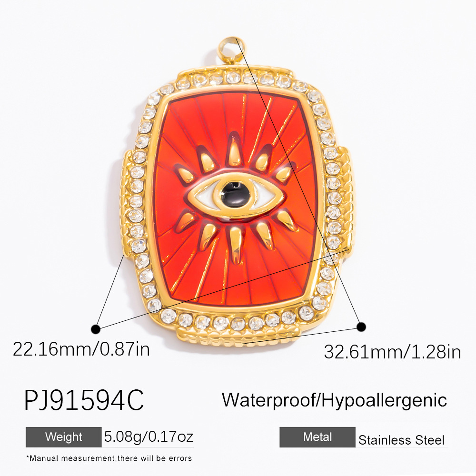Click the 32.61mm/1.28in height text

coord(393,352)
